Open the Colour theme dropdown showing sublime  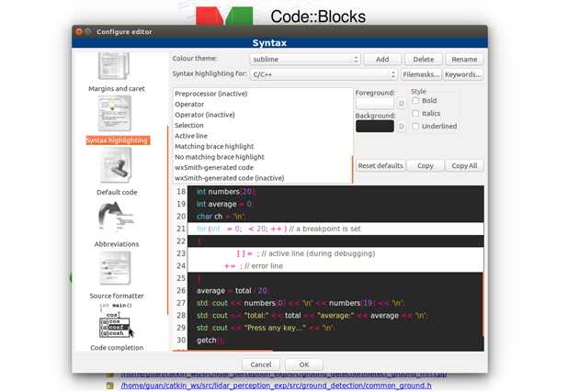305,59
